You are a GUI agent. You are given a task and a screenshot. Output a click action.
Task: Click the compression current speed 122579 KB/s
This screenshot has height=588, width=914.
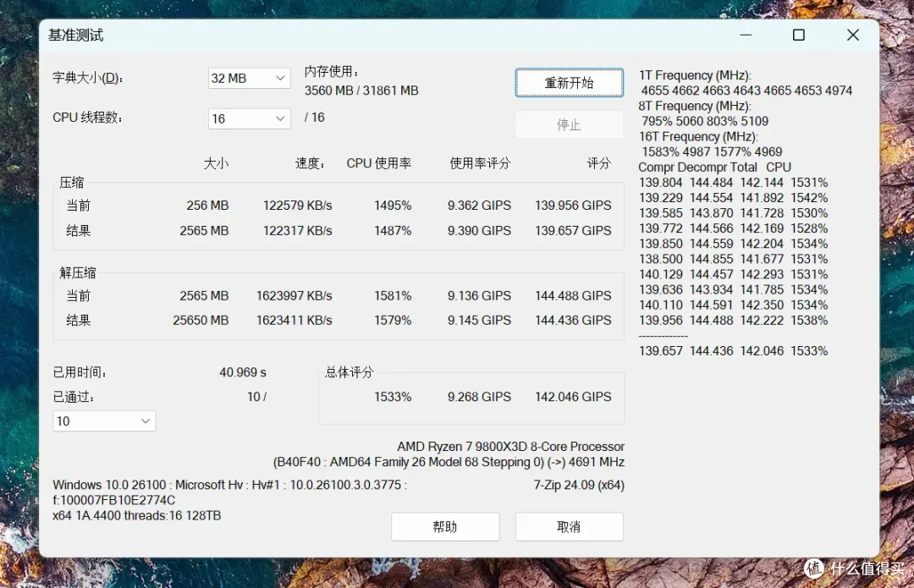pos(297,205)
